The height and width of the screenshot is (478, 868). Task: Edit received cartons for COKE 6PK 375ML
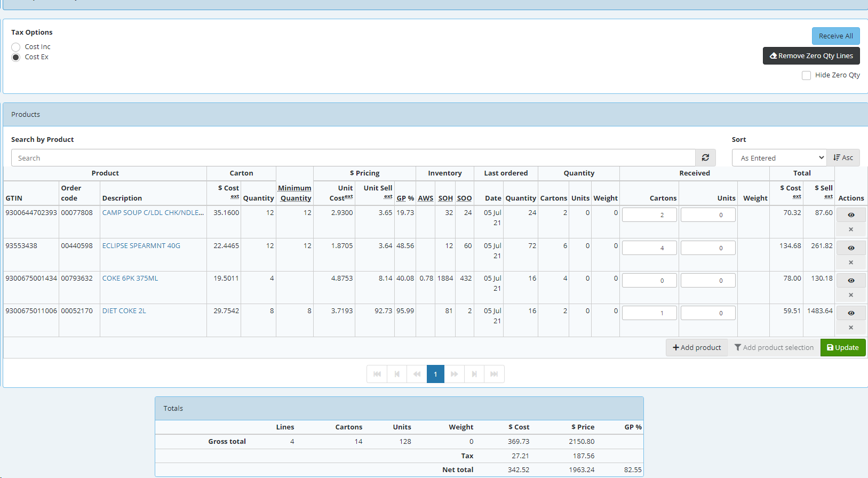point(649,280)
